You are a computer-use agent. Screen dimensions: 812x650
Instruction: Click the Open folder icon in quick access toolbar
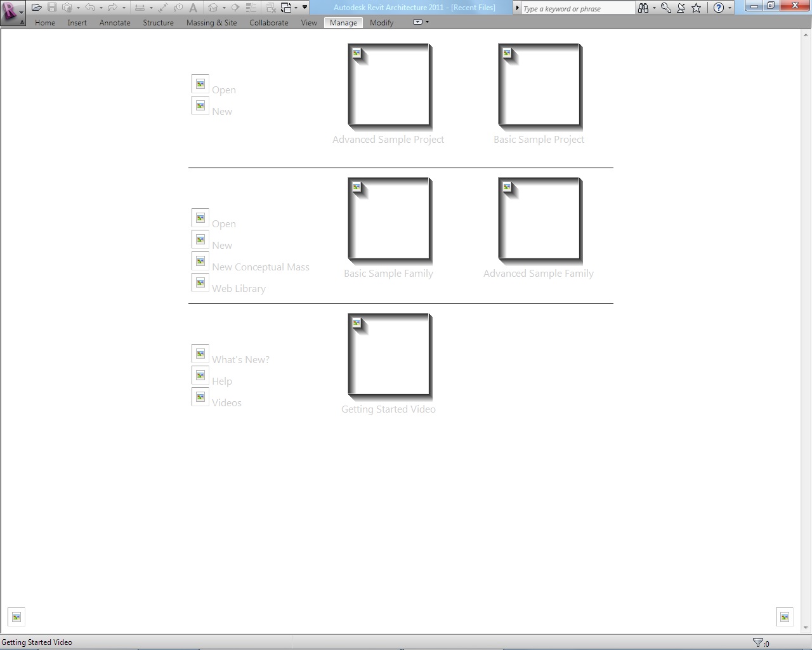(x=37, y=8)
